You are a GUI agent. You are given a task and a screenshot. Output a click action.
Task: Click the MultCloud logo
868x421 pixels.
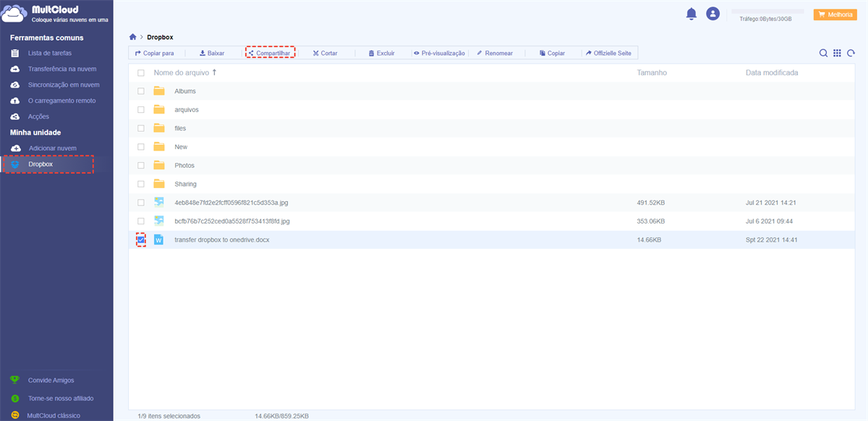[x=55, y=14]
